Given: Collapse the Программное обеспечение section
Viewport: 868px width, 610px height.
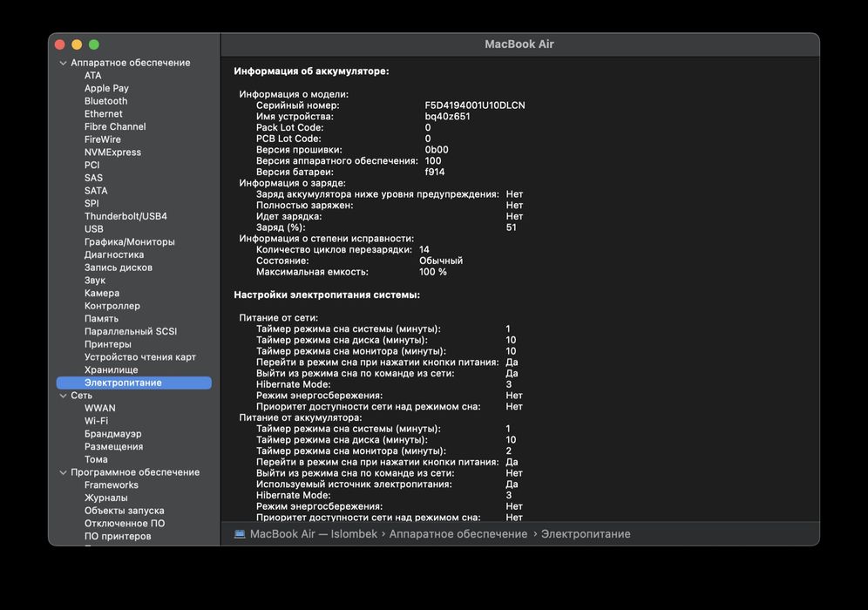Looking at the screenshot, I should point(63,472).
